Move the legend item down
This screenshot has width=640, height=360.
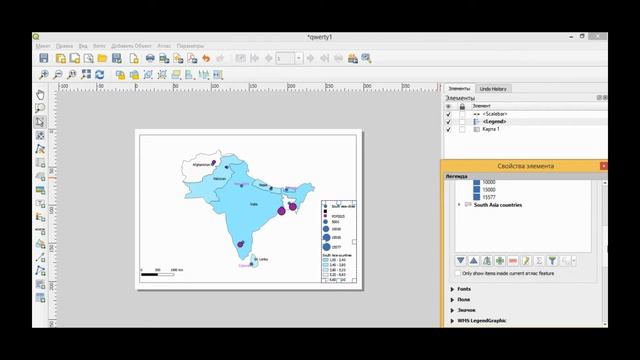460,260
